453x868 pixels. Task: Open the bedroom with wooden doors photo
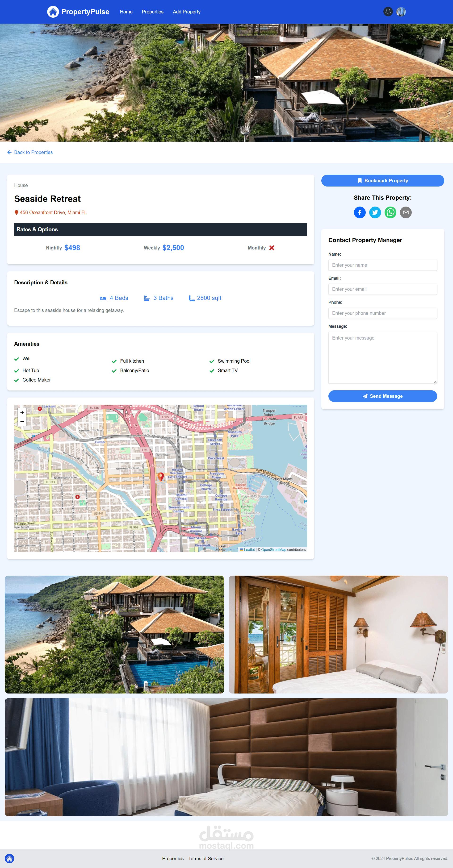coord(338,635)
